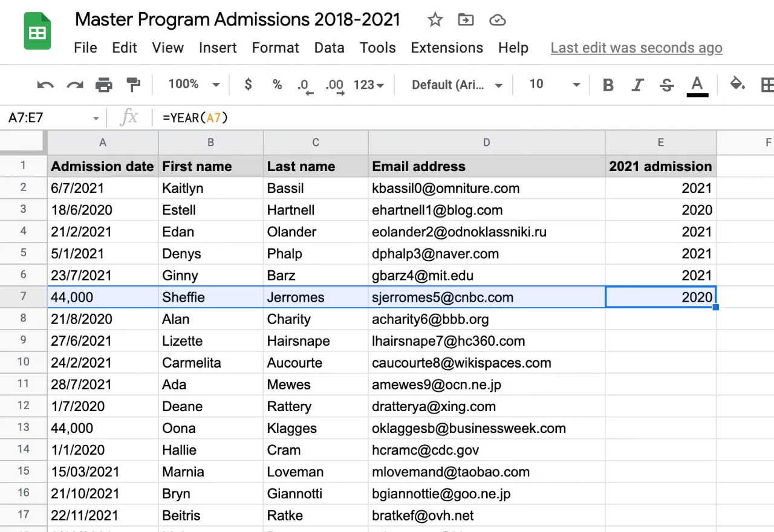Click the select-all corner box
The width and height of the screenshot is (774, 532).
pyautogui.click(x=24, y=142)
